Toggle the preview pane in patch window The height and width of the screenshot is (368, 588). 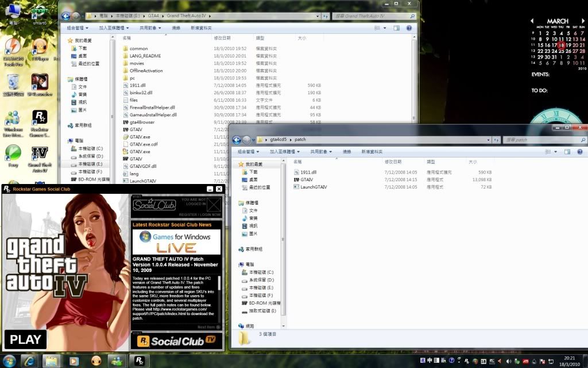tap(567, 152)
